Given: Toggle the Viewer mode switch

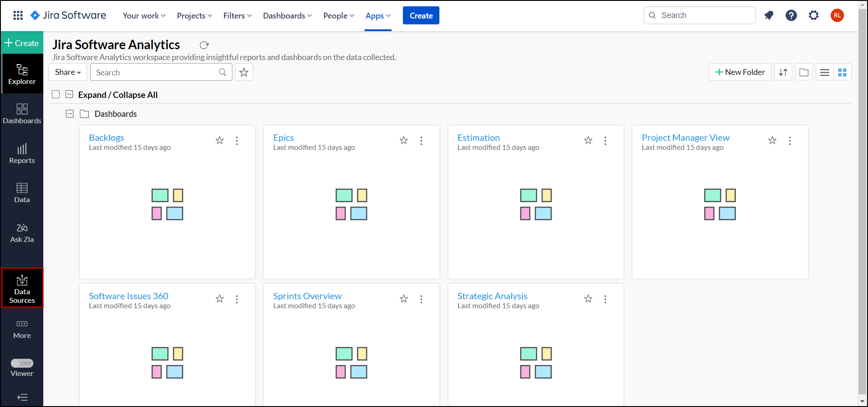Looking at the screenshot, I should click(x=22, y=363).
